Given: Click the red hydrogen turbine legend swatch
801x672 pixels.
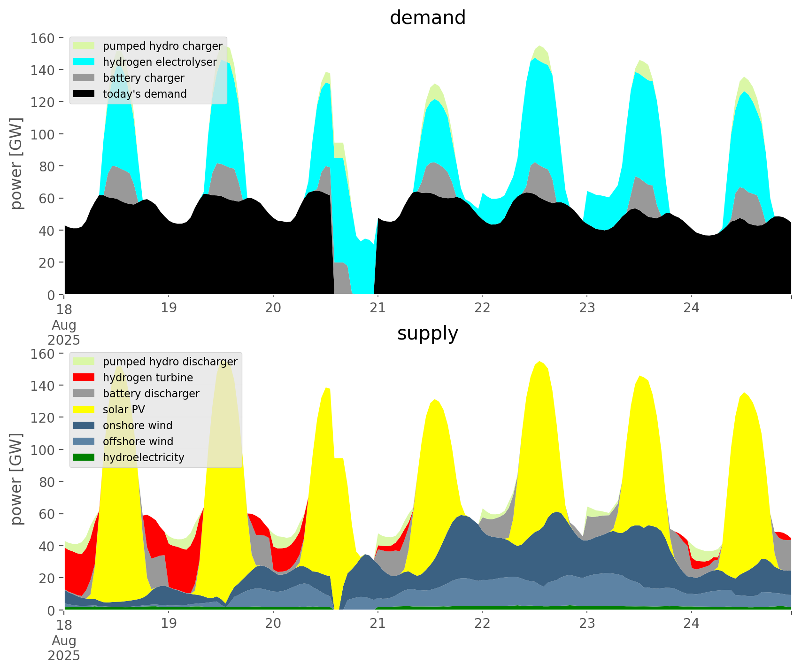Looking at the screenshot, I should coord(84,378).
